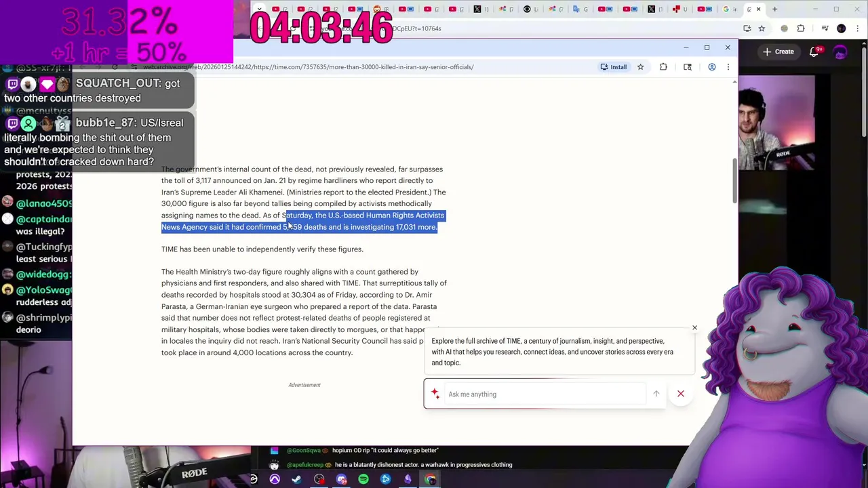The width and height of the screenshot is (868, 488).
Task: Open Discord from the taskbar
Action: (341, 480)
